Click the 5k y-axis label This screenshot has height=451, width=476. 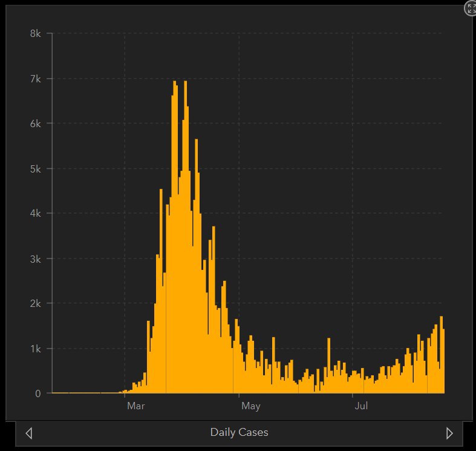tap(35, 169)
